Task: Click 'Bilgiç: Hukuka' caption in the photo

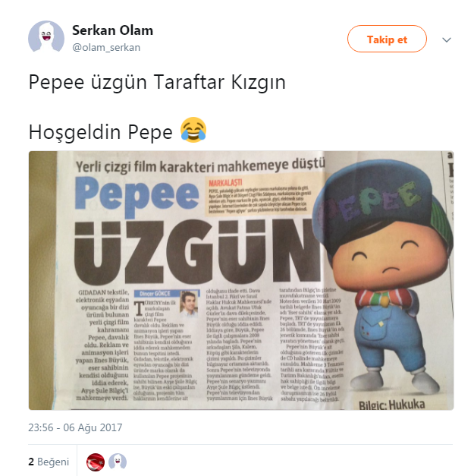Action: [x=391, y=405]
